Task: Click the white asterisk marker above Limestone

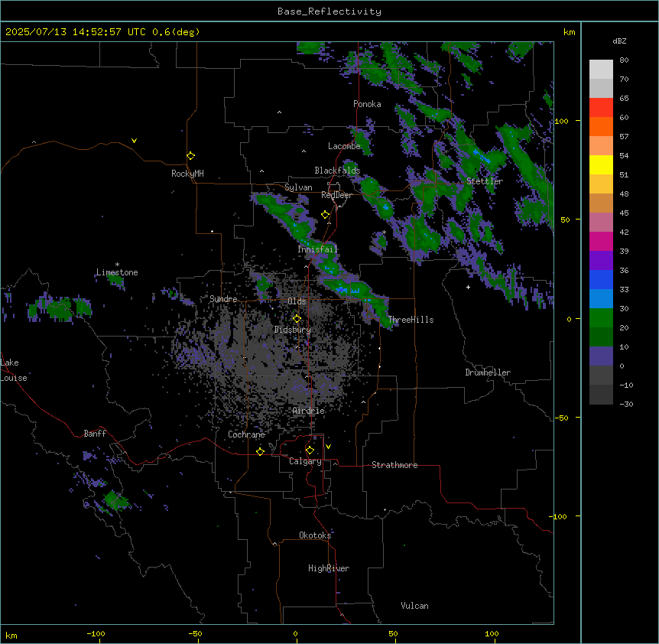Action: (117, 265)
